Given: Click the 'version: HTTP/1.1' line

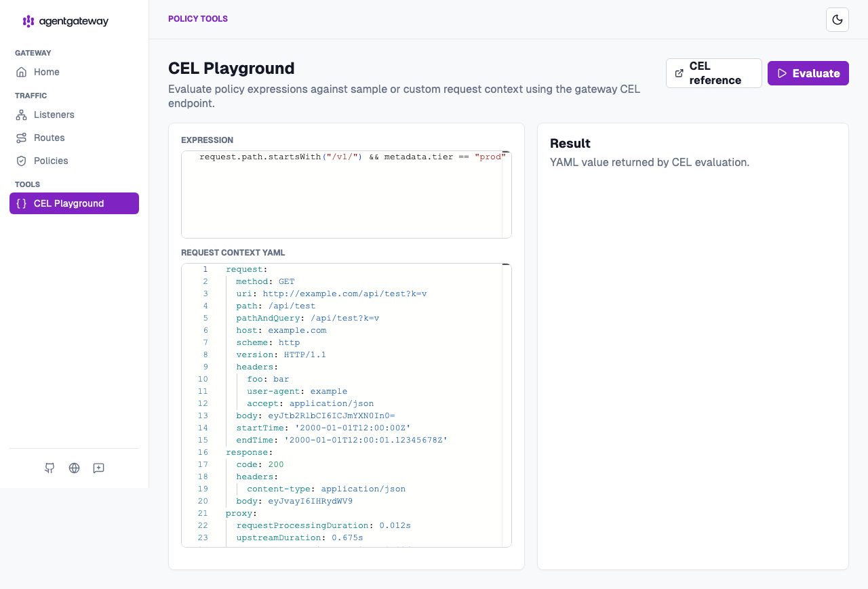Looking at the screenshot, I should (x=281, y=354).
